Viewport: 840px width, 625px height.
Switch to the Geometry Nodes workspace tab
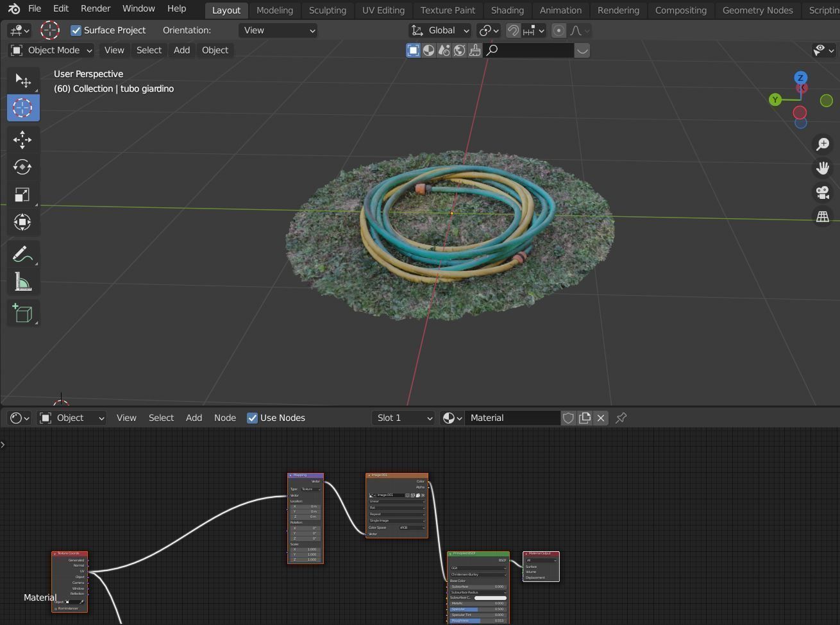click(x=757, y=10)
